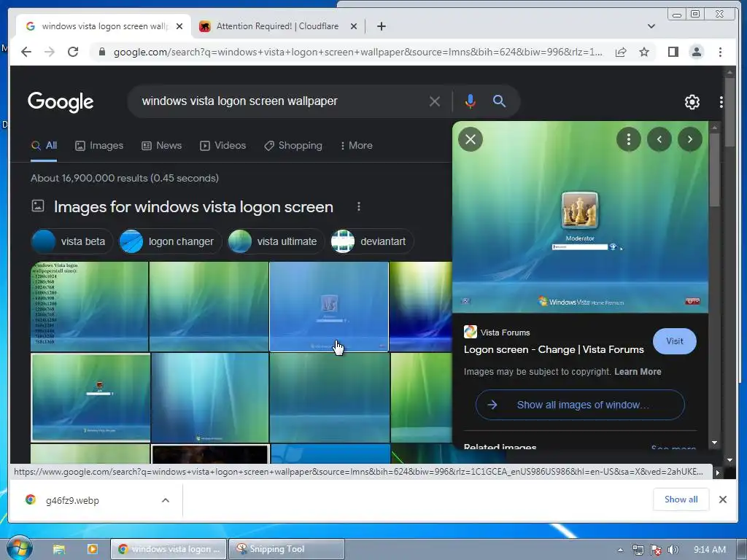Select the News search tab
The width and height of the screenshot is (747, 560).
coord(161,145)
